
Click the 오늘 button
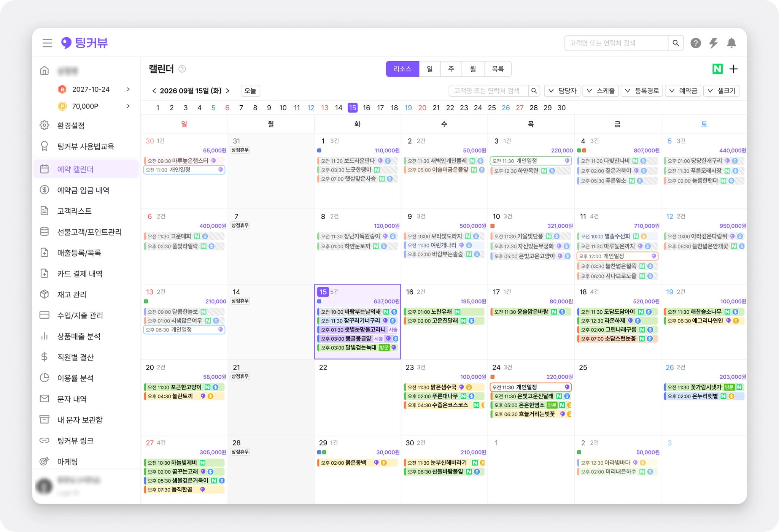[x=250, y=91]
